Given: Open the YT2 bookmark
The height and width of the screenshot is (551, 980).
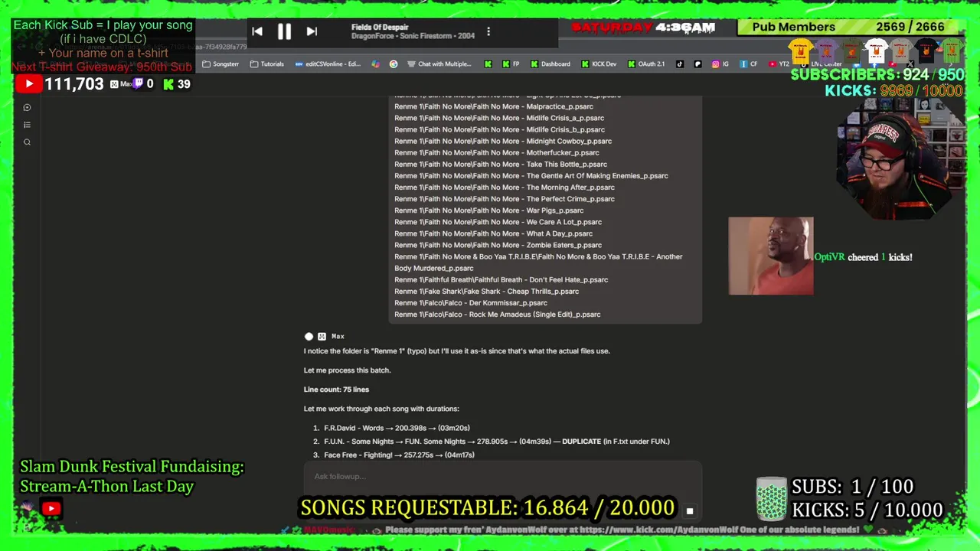Looking at the screenshot, I should pyautogui.click(x=779, y=64).
